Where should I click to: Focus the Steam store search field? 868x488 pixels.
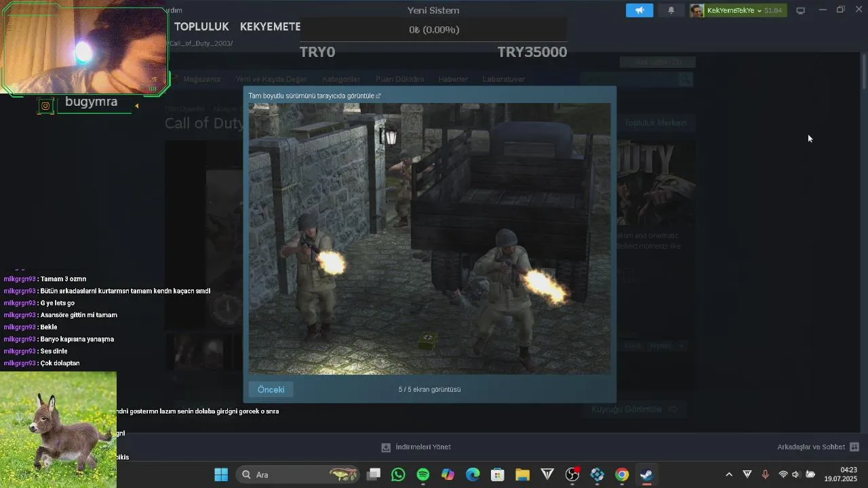pos(631,79)
